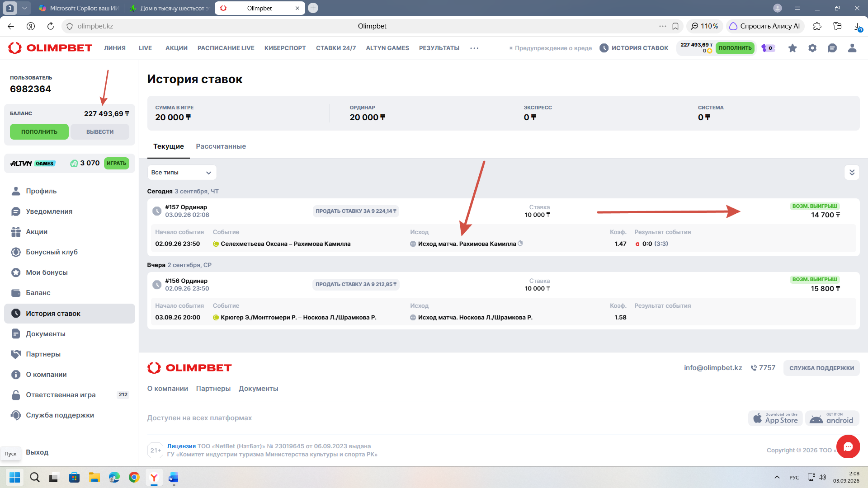The width and height of the screenshot is (868, 488).
Task: Select the Текущие tab
Action: 169,146
